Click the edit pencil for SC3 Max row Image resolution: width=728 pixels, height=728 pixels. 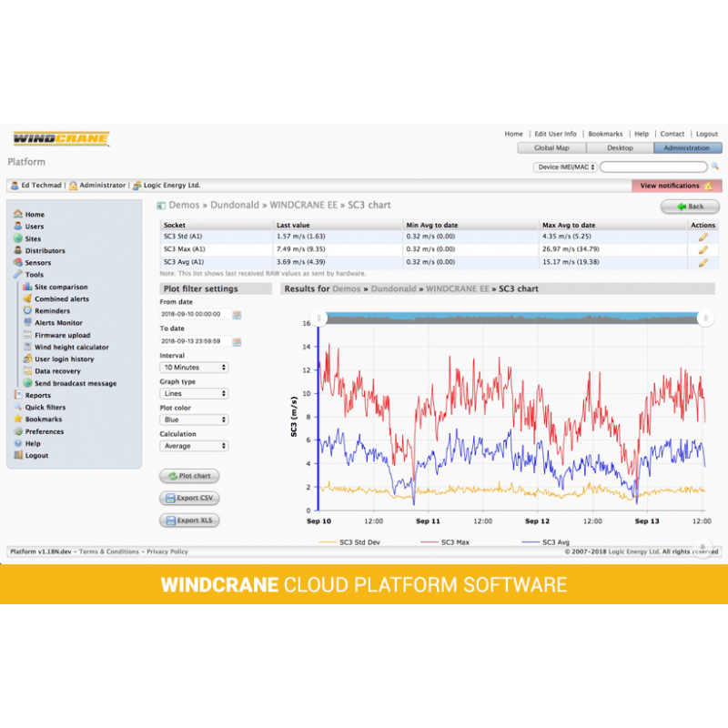tap(703, 249)
